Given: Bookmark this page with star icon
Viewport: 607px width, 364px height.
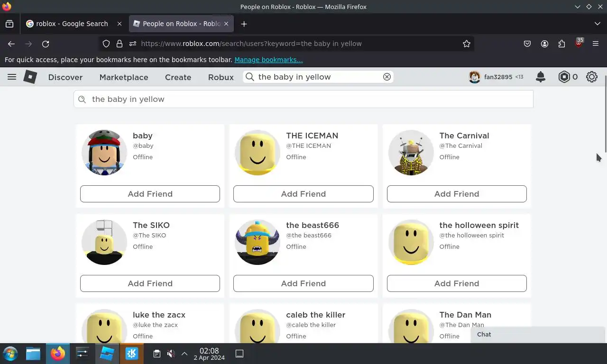Looking at the screenshot, I should click(467, 44).
